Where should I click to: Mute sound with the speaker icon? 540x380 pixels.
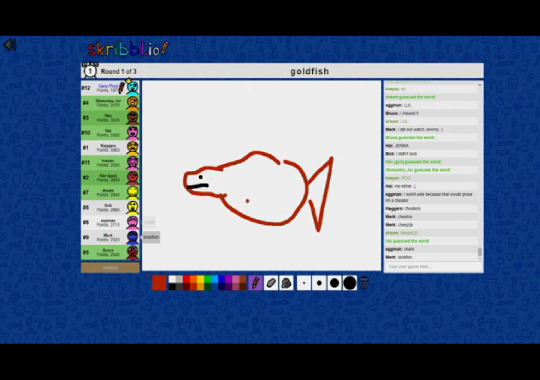click(10, 45)
